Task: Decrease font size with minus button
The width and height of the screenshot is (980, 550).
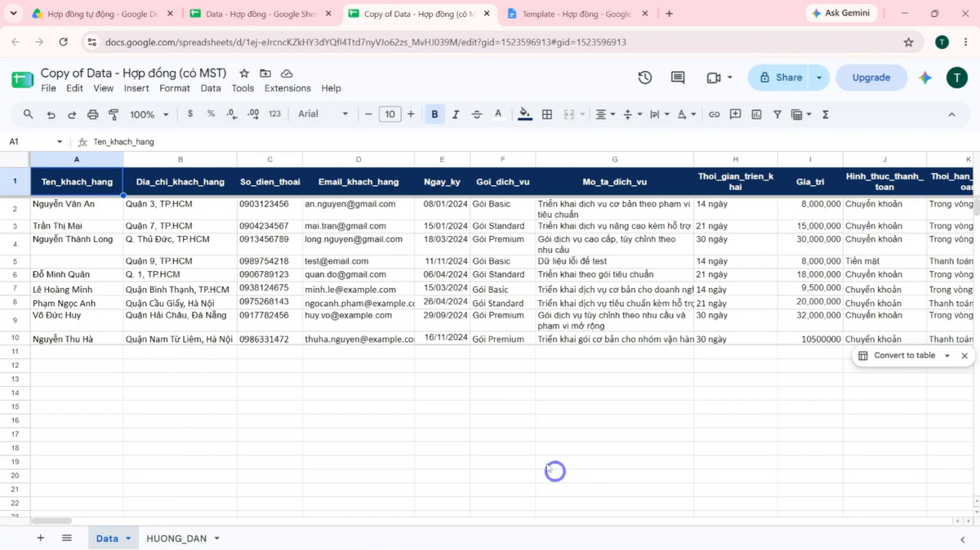Action: [368, 114]
